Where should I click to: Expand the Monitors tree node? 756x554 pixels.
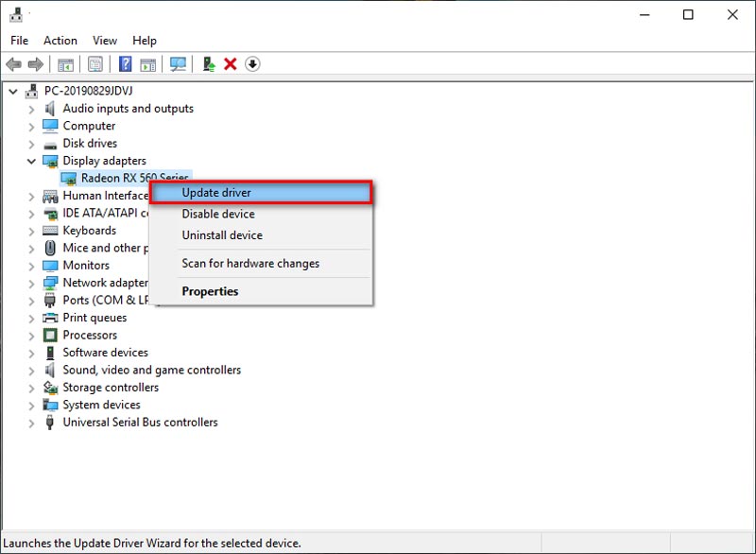31,267
